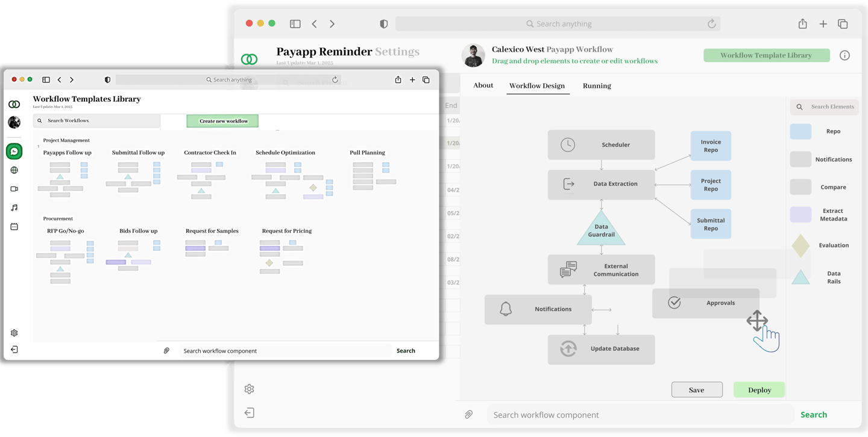Select the Workflow Design tab
This screenshot has width=868, height=437.
pyautogui.click(x=537, y=86)
